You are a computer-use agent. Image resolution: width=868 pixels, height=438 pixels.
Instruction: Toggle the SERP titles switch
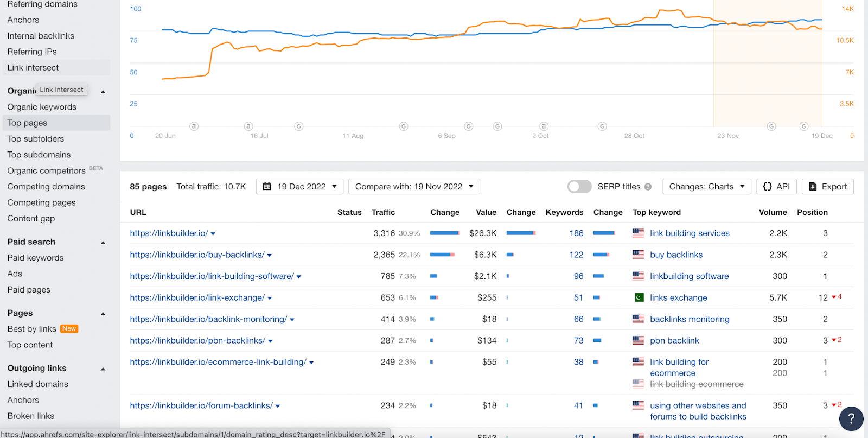(579, 187)
